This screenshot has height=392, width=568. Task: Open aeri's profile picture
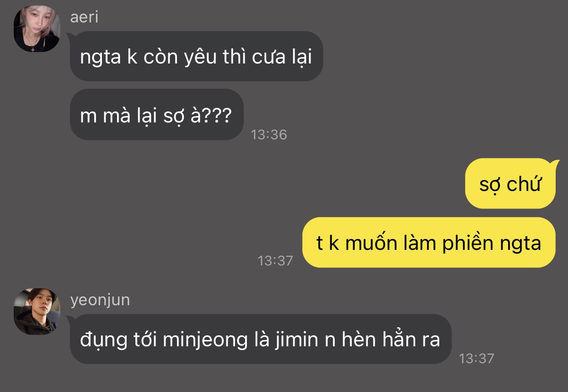coord(37,29)
